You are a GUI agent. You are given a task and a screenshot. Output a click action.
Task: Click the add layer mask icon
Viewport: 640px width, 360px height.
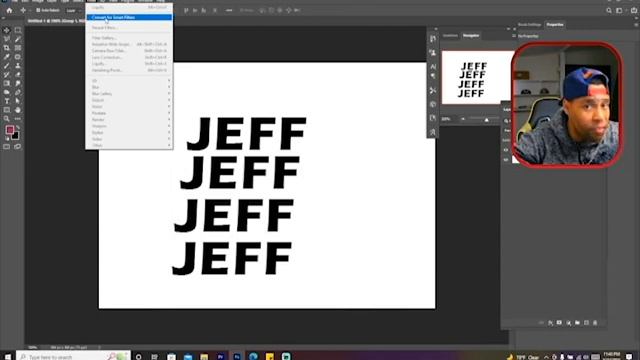[x=559, y=323]
